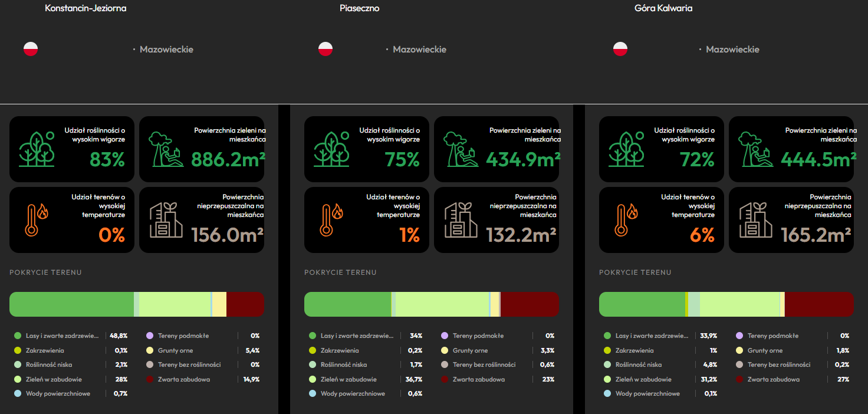Click the Polish flag next to Konstancin-Jeziorna

(31, 49)
